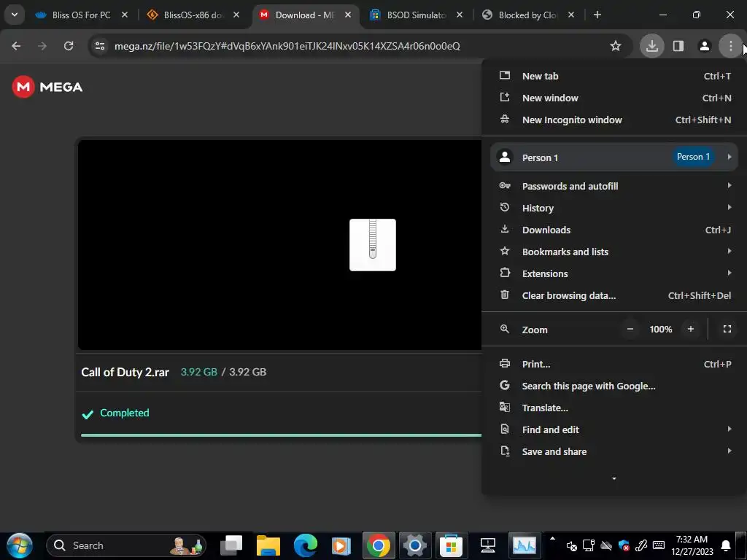
Task: Expand Find and edit submenu
Action: (x=614, y=430)
